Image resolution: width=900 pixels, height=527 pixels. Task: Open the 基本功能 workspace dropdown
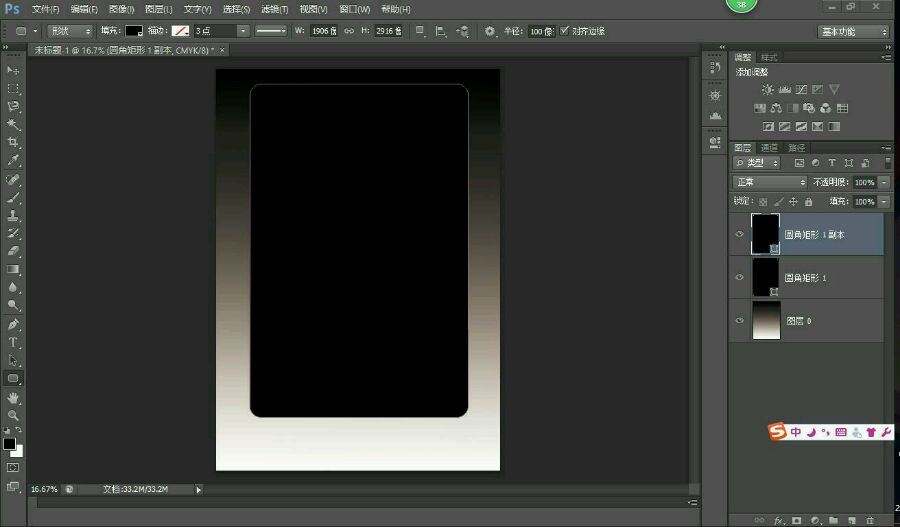[853, 31]
